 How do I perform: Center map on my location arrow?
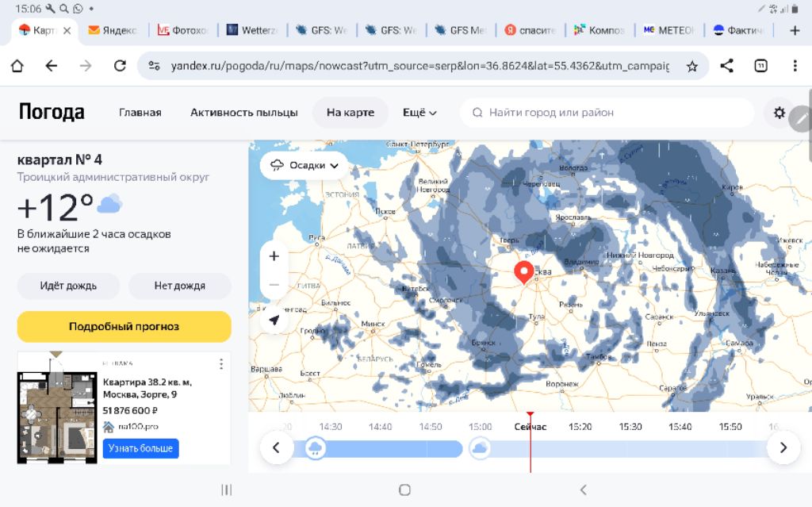[274, 320]
